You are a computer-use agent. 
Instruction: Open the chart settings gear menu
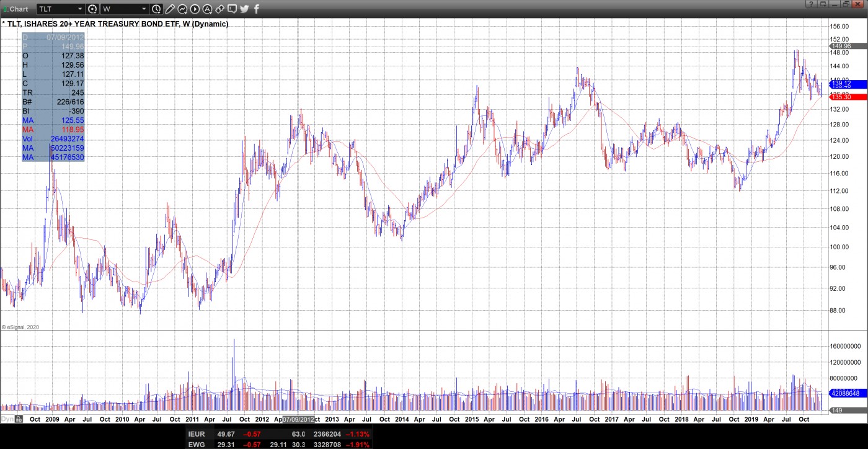[92, 9]
